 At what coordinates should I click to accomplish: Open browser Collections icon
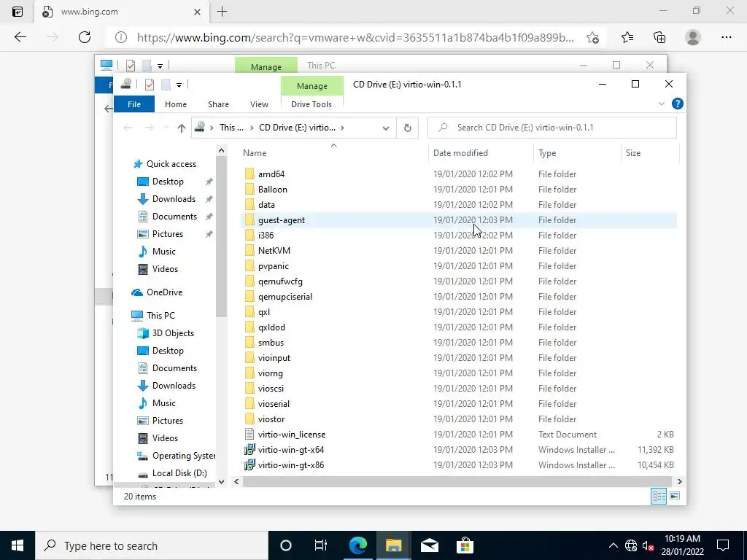(x=659, y=37)
